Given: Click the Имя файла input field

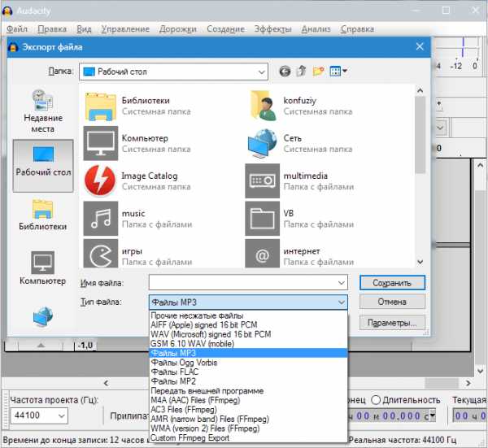Looking at the screenshot, I should 248,283.
